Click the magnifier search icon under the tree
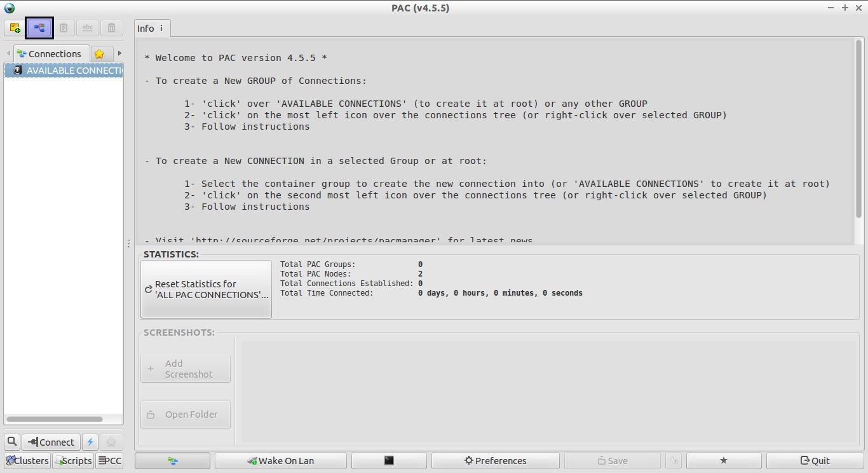Screen dimensions: 868x473 tap(12, 442)
